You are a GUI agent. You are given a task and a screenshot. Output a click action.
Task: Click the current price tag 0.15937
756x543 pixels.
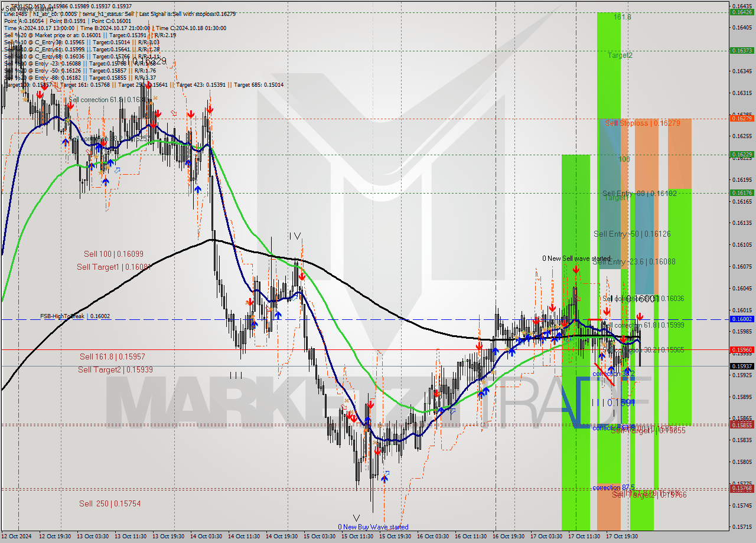click(x=741, y=366)
